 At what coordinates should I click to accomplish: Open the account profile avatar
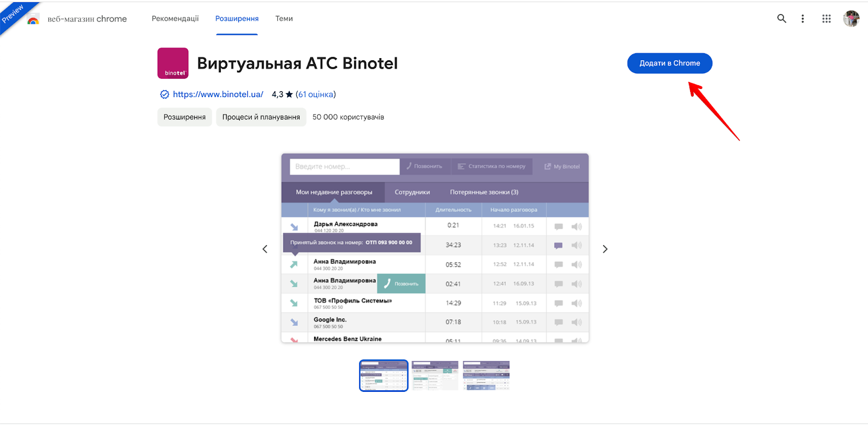click(851, 18)
